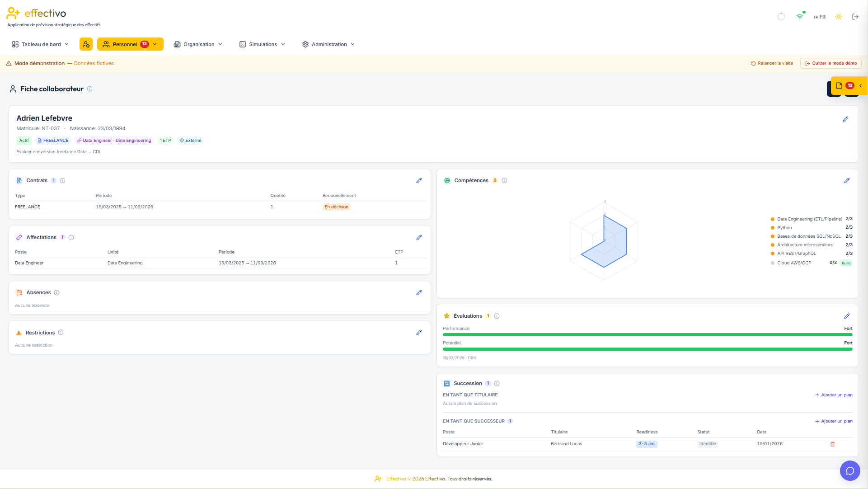Click the wifi connection status icon

pyautogui.click(x=800, y=16)
